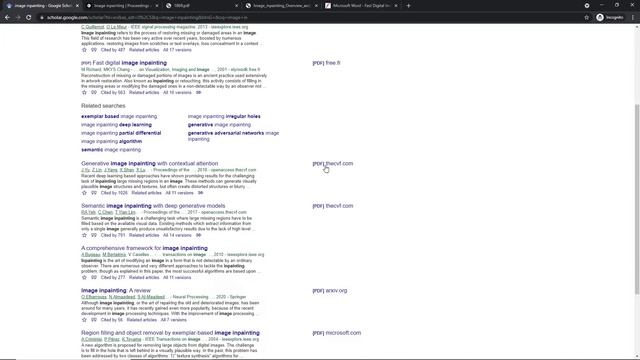Image resolution: width=640 pixels, height=360 pixels.
Task: Search related: semantic image inpainting
Action: point(111,150)
